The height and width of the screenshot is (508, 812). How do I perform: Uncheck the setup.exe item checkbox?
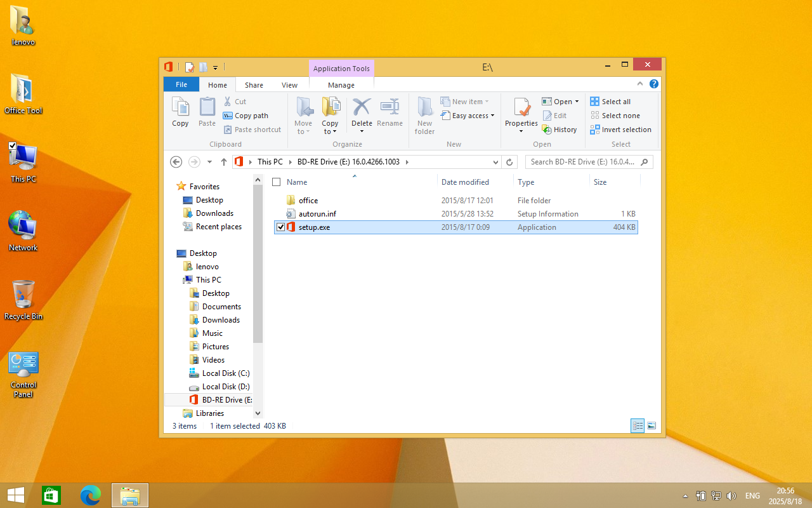(x=281, y=227)
